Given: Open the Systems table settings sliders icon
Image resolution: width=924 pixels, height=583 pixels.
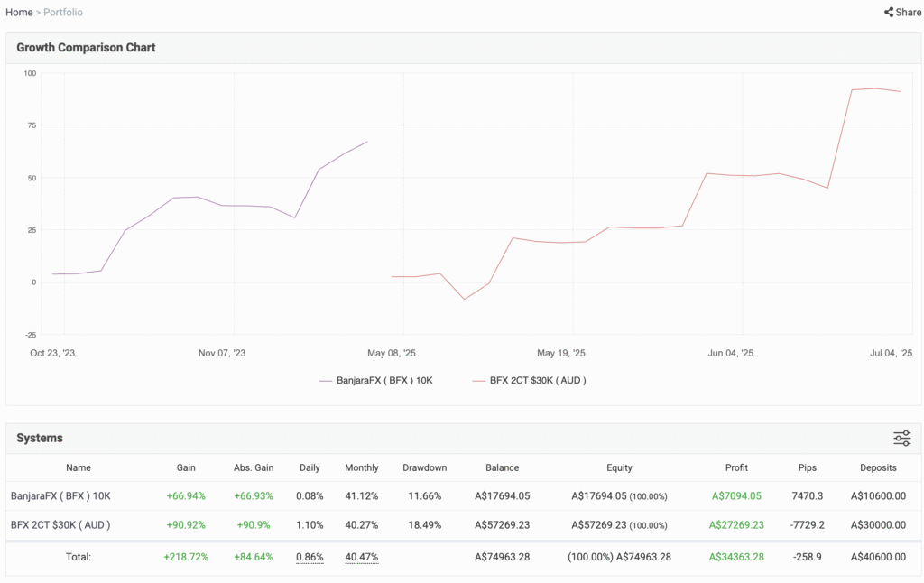Looking at the screenshot, I should (901, 439).
